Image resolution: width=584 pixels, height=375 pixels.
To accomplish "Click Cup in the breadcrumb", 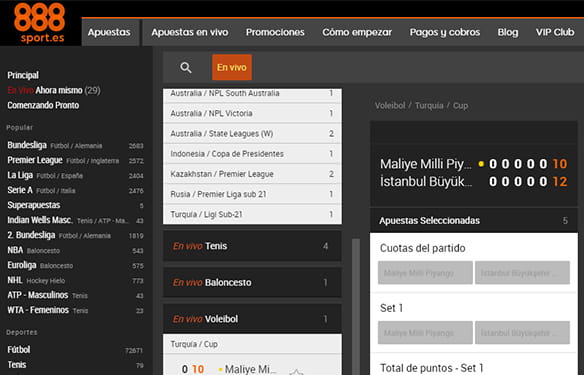I will pos(460,106).
